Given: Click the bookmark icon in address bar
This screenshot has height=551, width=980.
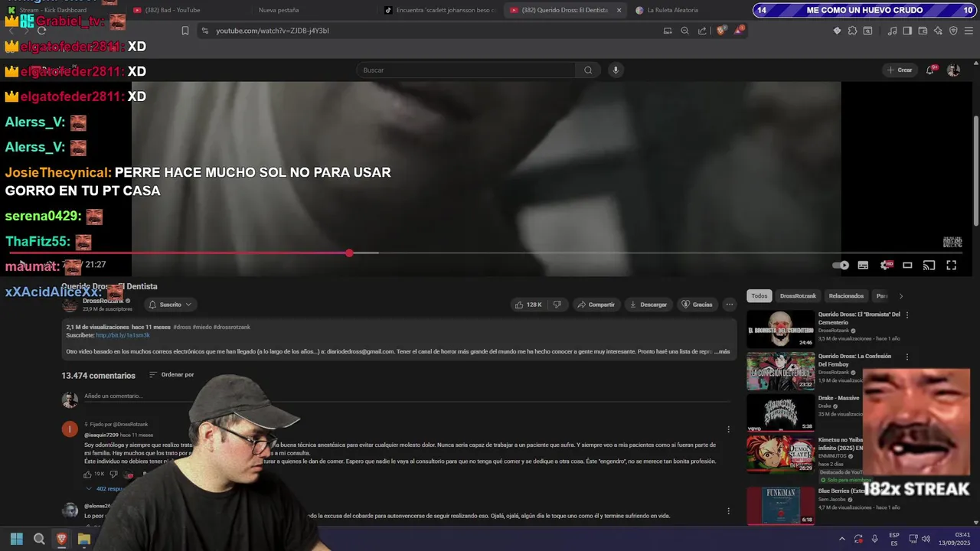Looking at the screenshot, I should [185, 31].
